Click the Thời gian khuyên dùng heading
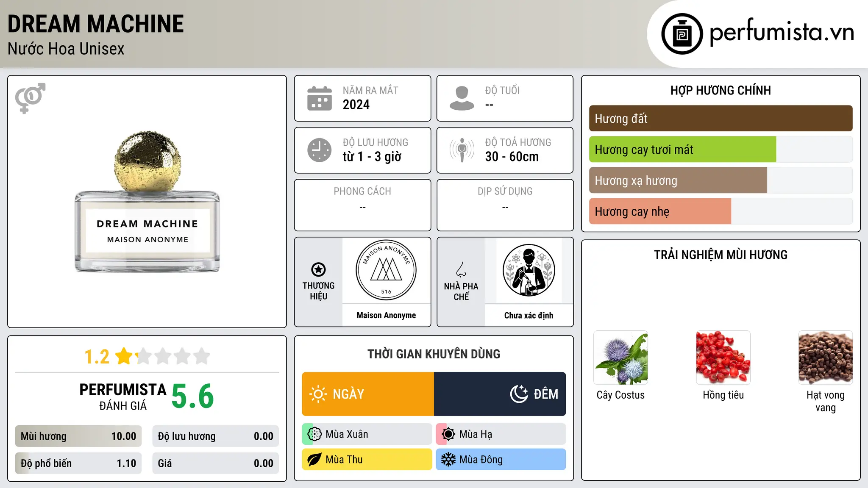This screenshot has width=868, height=488. 434,354
